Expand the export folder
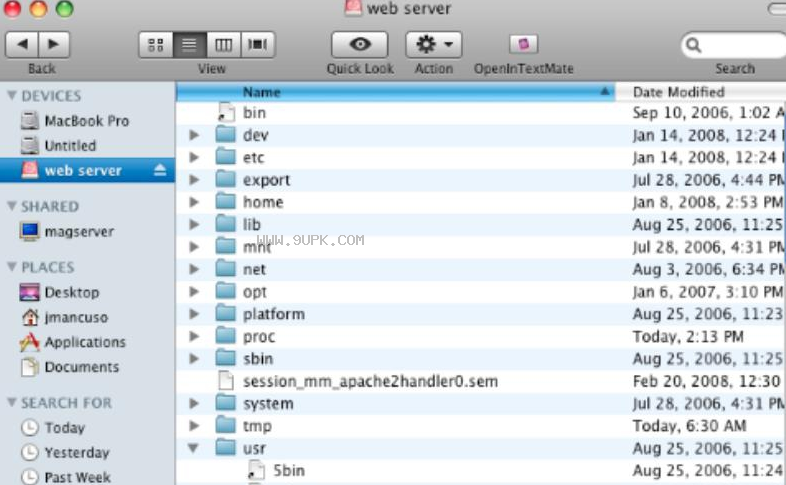The image size is (786, 485). (194, 180)
